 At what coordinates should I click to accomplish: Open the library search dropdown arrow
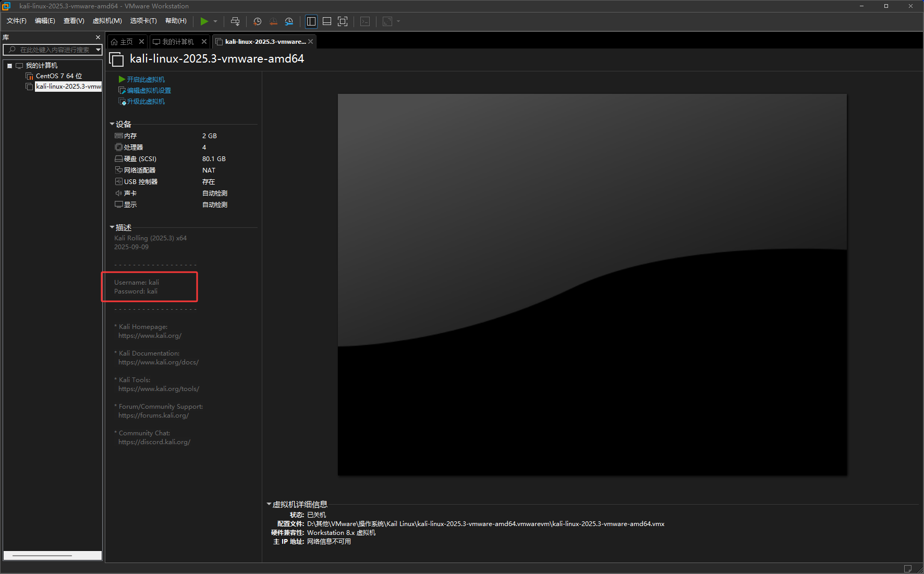[x=98, y=50]
